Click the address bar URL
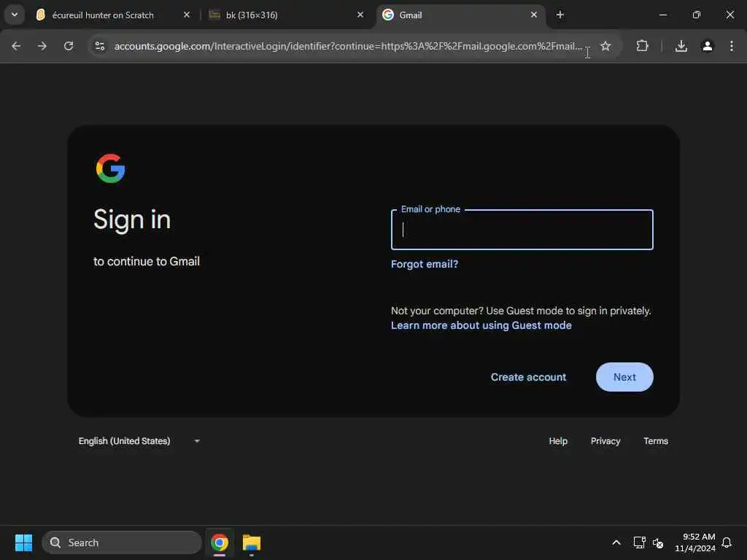Screen dimensions: 747x560 click(348, 46)
